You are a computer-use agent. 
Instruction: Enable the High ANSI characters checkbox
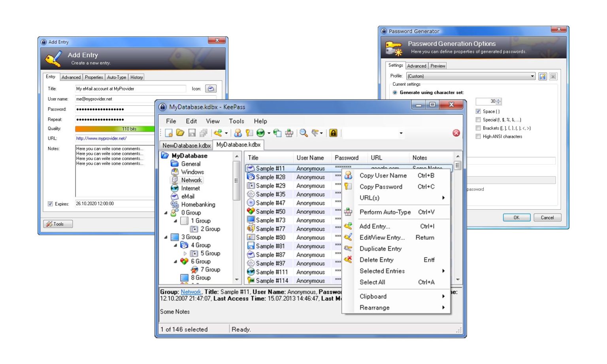(478, 137)
